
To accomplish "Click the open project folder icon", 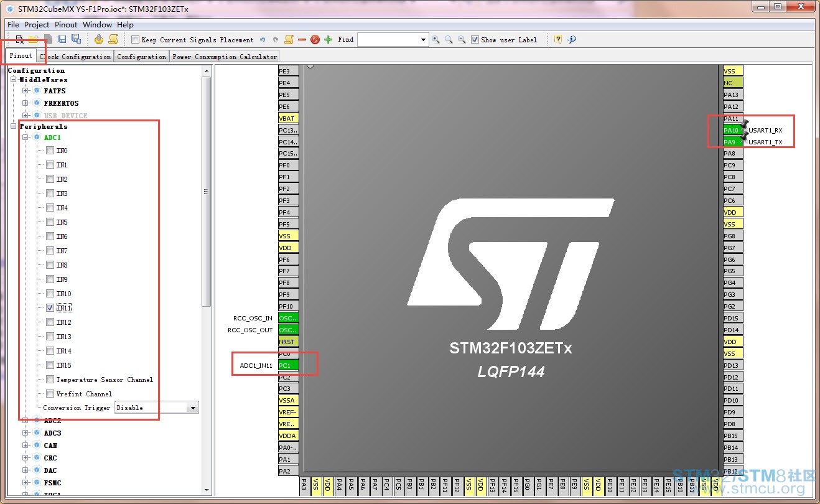I will pos(33,40).
